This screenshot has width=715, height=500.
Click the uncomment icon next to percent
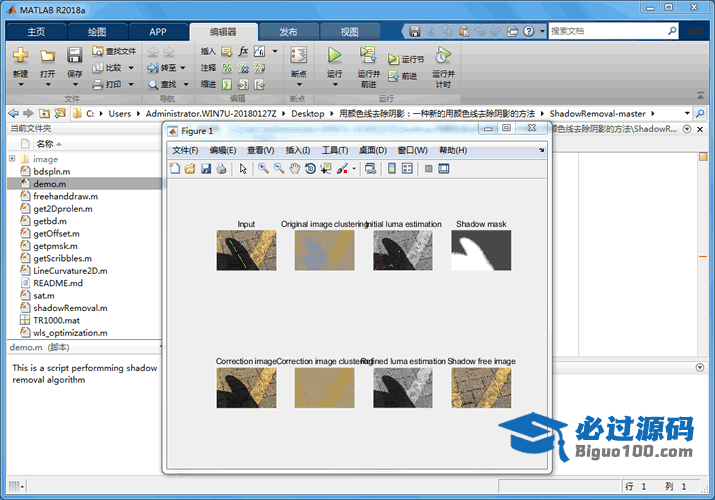[243, 68]
